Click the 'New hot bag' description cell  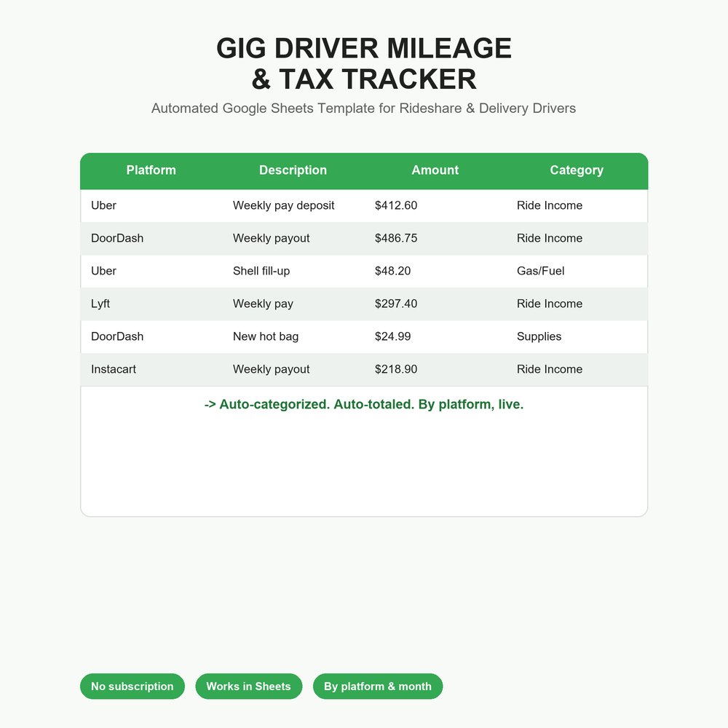point(266,336)
